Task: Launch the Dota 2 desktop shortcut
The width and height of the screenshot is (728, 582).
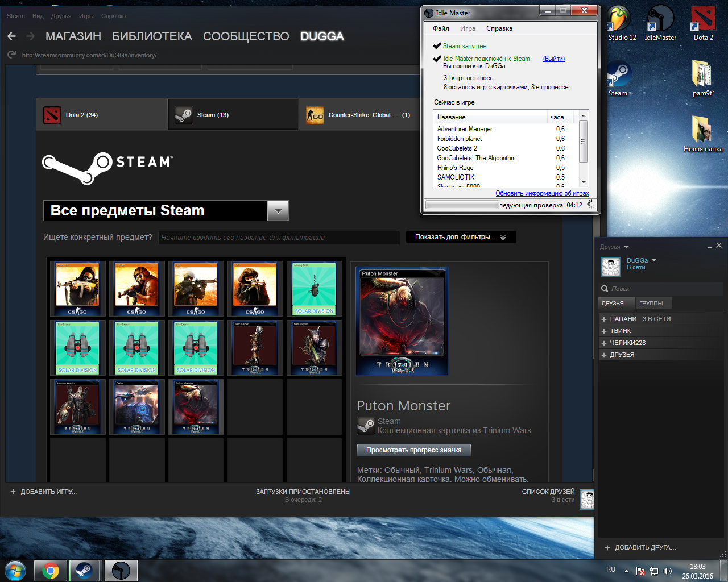Action: (x=704, y=23)
